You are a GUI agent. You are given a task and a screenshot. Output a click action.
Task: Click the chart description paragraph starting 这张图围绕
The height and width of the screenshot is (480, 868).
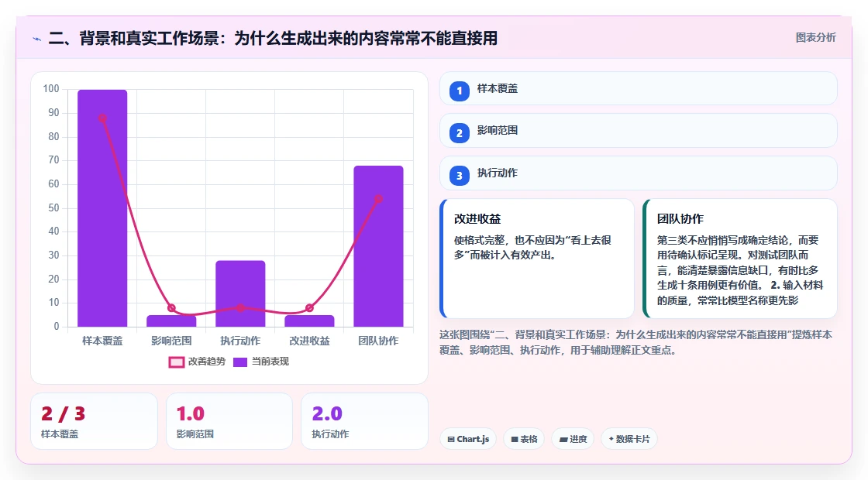coord(635,342)
